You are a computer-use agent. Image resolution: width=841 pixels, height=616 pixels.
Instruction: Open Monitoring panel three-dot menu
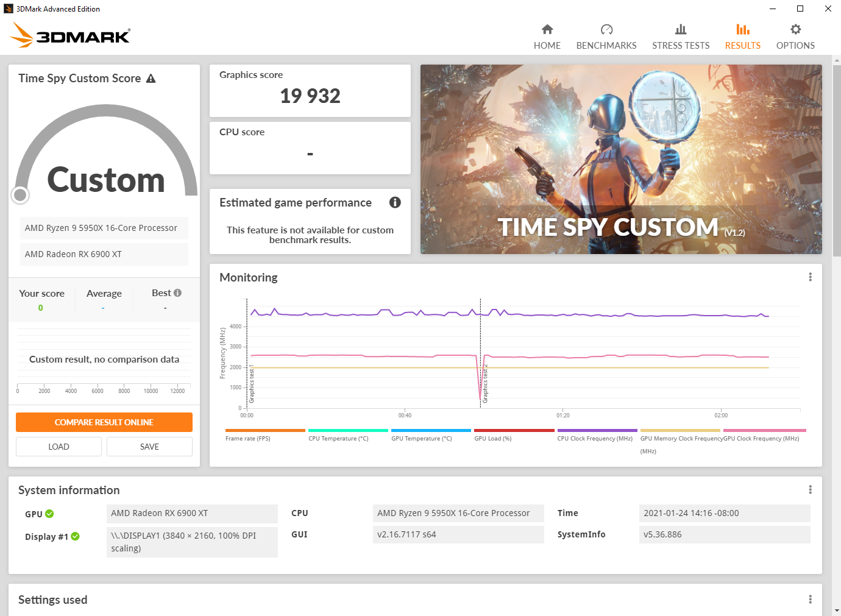coord(810,277)
